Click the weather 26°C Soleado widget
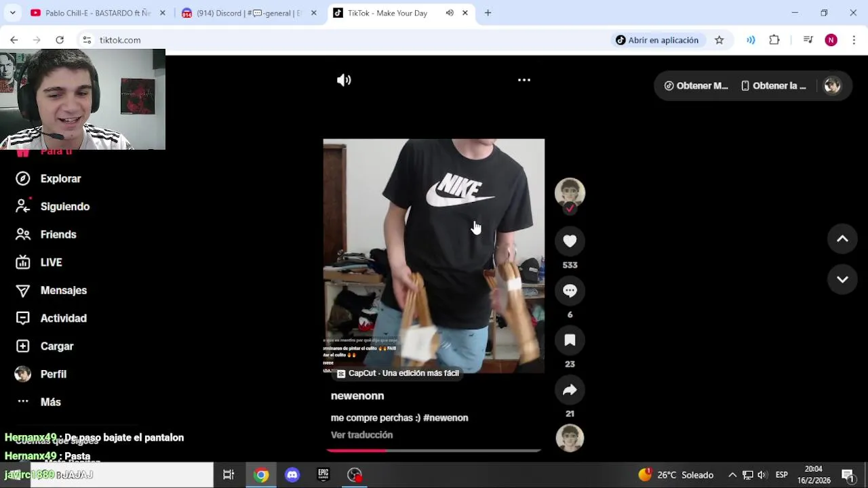Viewport: 868px width, 488px height. [675, 475]
